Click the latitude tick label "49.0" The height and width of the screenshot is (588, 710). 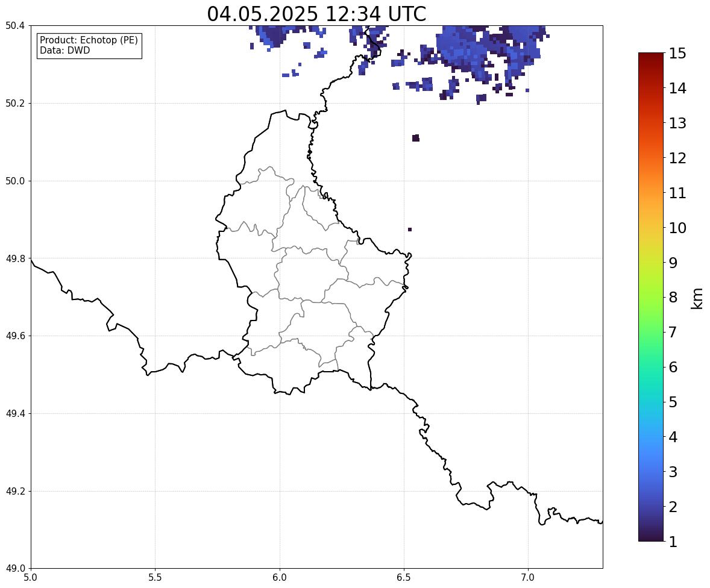[x=14, y=569]
